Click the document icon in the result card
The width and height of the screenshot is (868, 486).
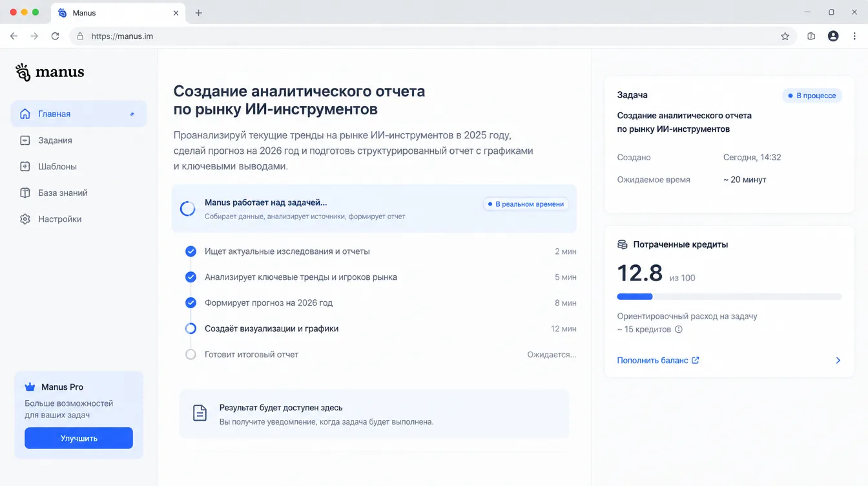tap(200, 413)
